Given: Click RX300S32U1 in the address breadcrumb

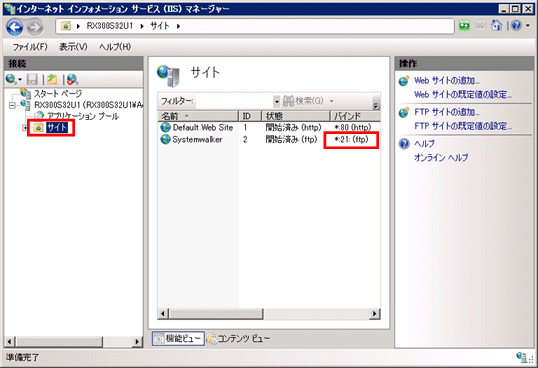Looking at the screenshot, I should [109, 26].
